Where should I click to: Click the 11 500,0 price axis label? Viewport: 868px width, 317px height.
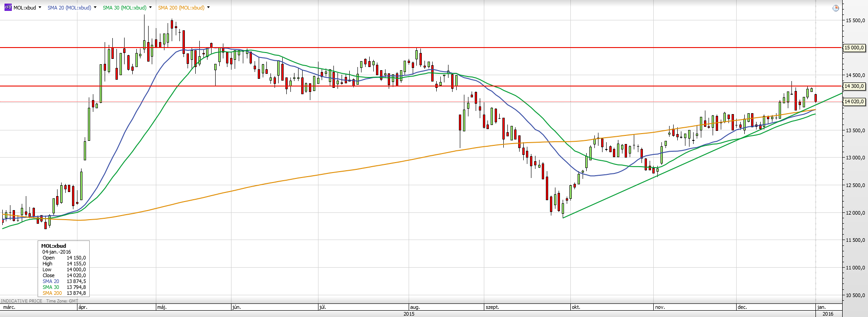click(x=855, y=240)
